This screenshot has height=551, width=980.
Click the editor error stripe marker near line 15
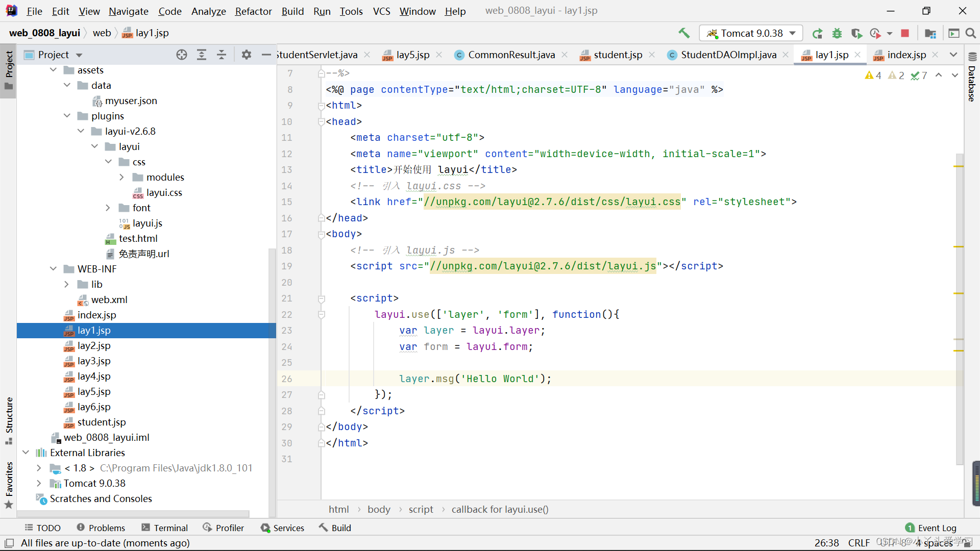click(x=959, y=166)
